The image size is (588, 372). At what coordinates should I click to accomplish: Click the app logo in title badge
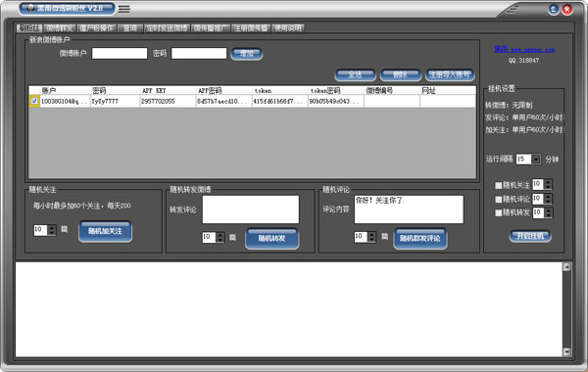coord(30,8)
